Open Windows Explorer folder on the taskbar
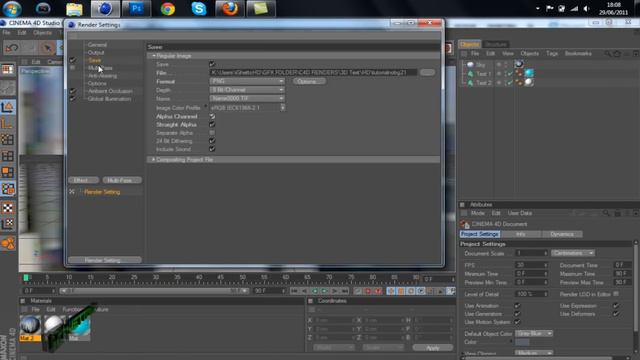The width and height of the screenshot is (640, 360). click(74, 9)
